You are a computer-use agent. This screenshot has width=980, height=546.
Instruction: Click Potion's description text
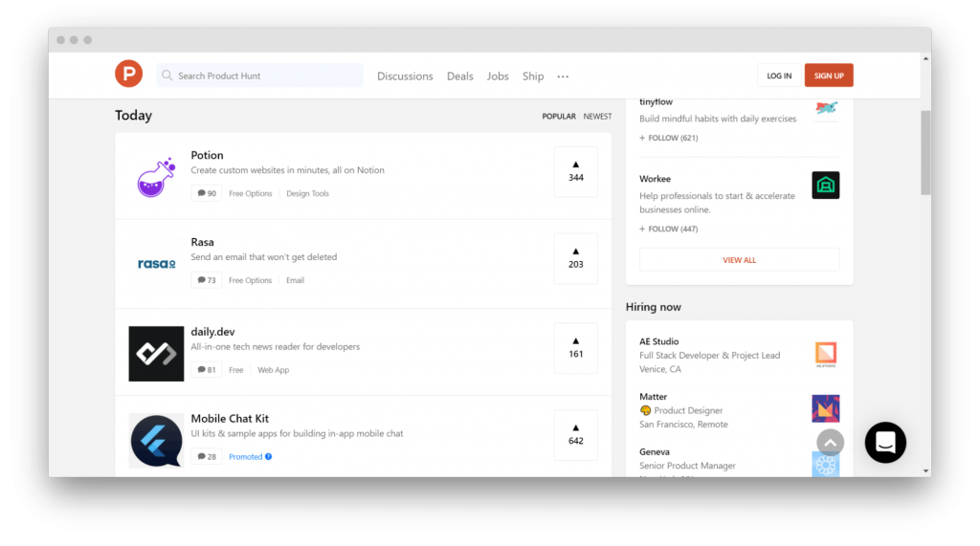[287, 170]
